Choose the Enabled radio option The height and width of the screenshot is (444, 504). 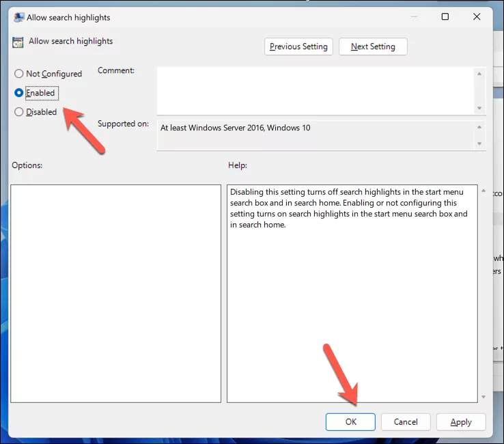coord(19,93)
